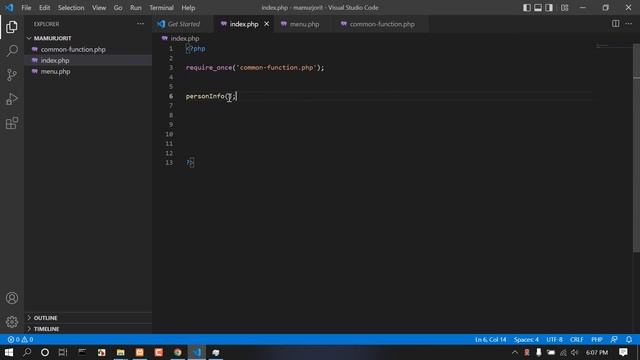Viewport: 640px width, 360px height.
Task: Open the notifications bell in status bar
Action: (x=629, y=340)
